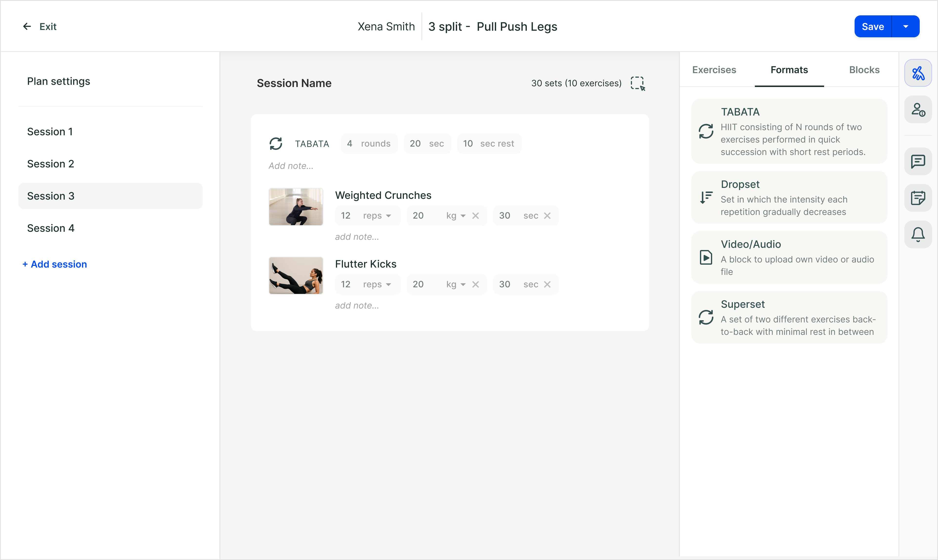
Task: Click the session selection marquee icon
Action: 638,83
